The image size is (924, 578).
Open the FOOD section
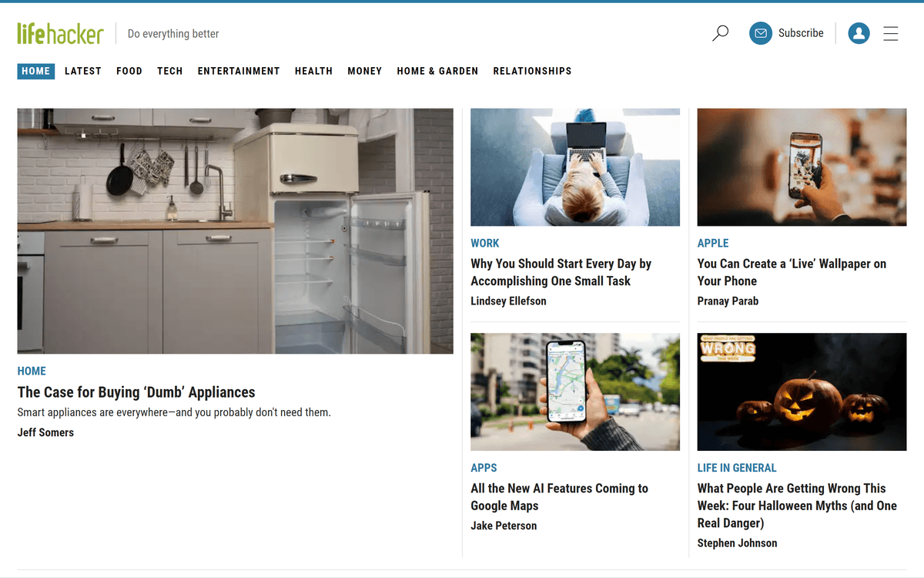129,71
